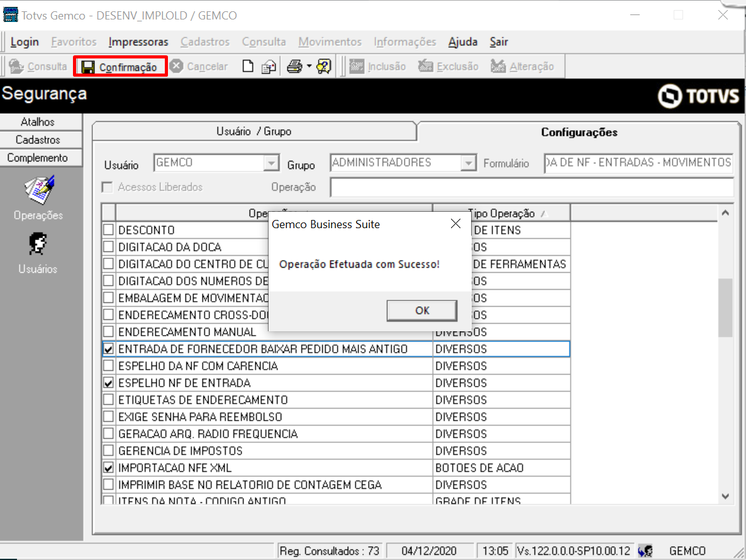
Task: Check the ENDERECAMENTO MANUAL checkbox
Action: tap(108, 331)
